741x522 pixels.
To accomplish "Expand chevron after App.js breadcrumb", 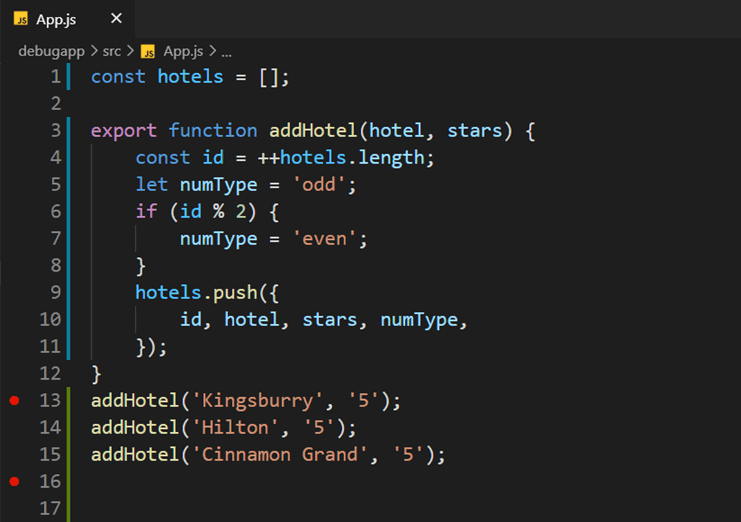I will point(212,51).
